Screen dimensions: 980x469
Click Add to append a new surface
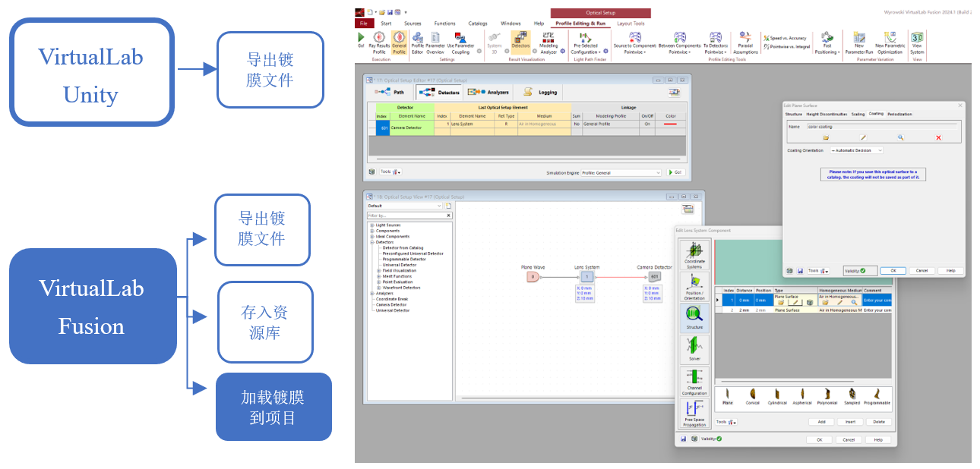coord(823,422)
